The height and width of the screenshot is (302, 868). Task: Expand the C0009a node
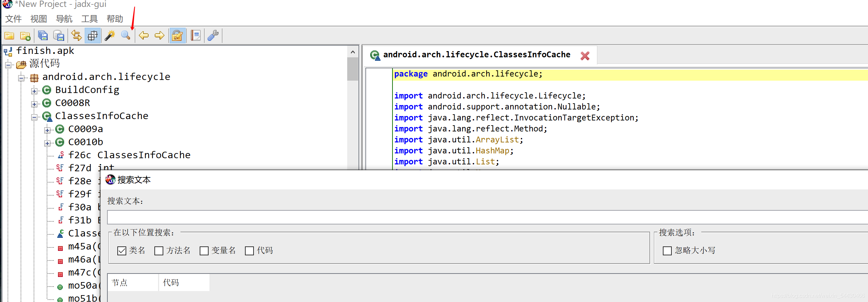(x=47, y=130)
